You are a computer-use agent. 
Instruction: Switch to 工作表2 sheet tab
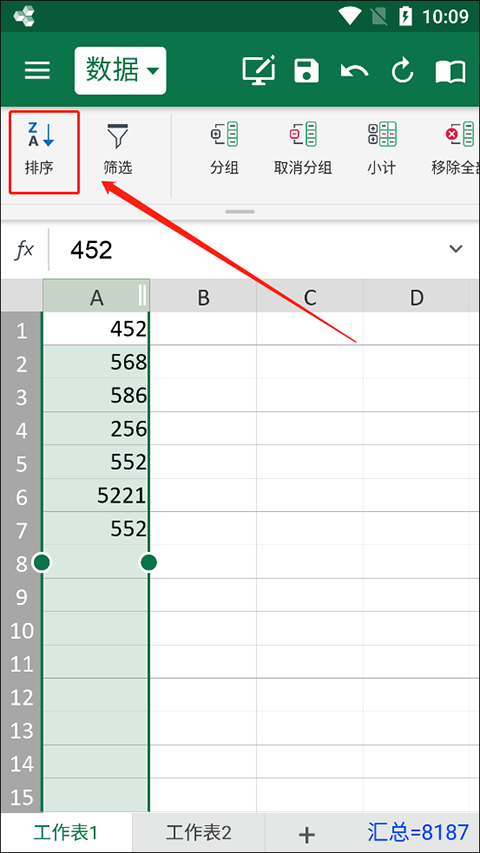tap(199, 832)
